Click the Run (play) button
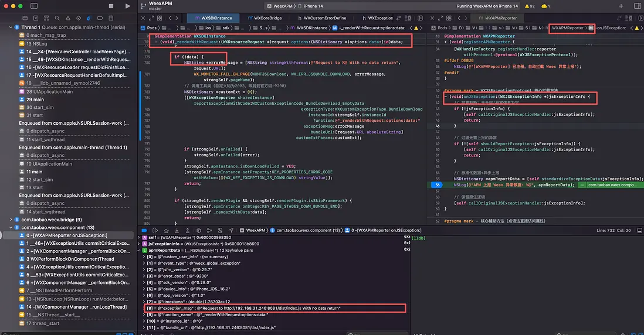 [x=128, y=6]
